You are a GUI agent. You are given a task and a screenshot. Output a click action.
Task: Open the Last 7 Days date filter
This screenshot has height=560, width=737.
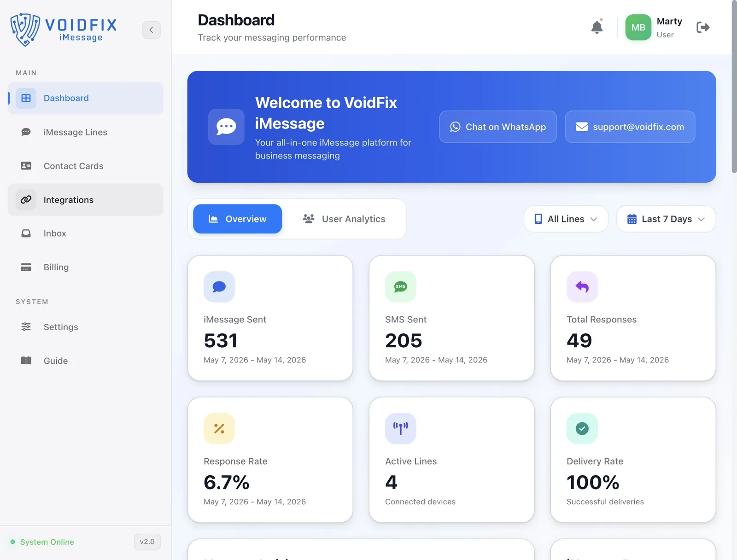(666, 219)
